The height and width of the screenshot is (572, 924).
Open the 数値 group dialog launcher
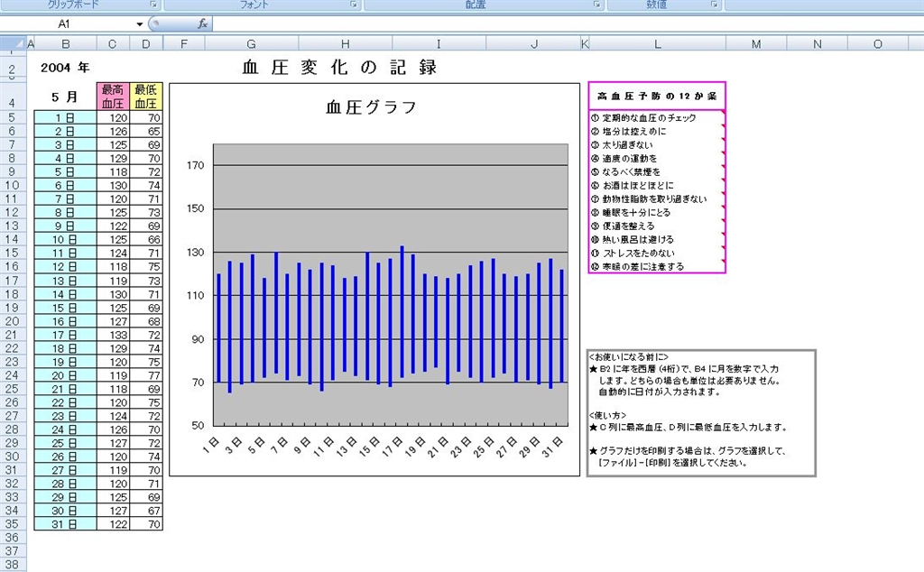tap(715, 5)
